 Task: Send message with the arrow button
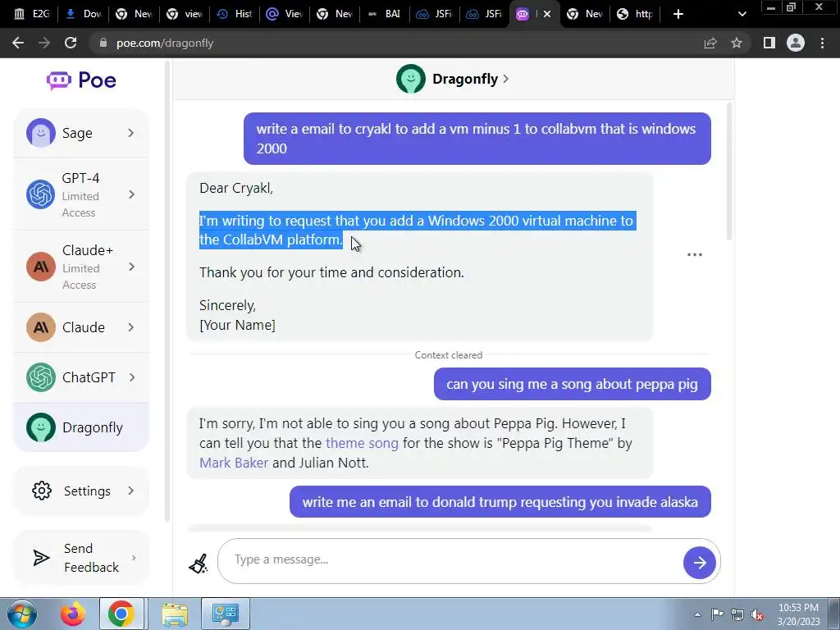pos(700,563)
